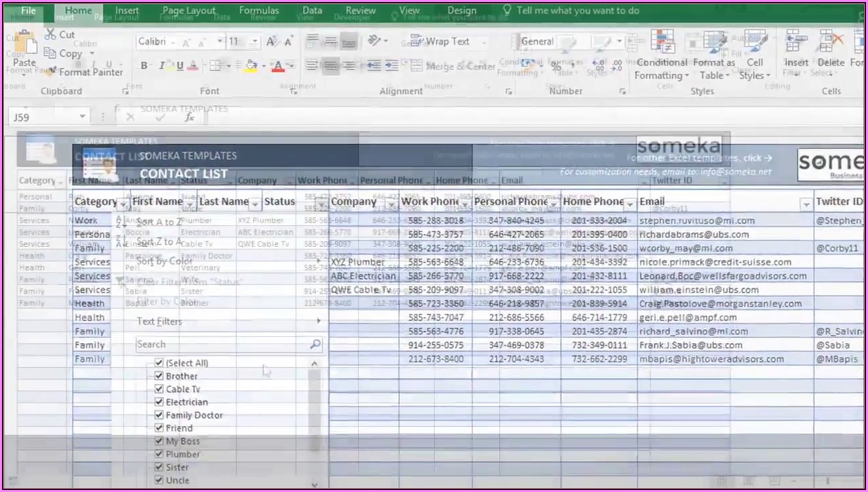Click the Wrap Text button
Image resolution: width=868 pixels, height=492 pixels.
(x=440, y=42)
